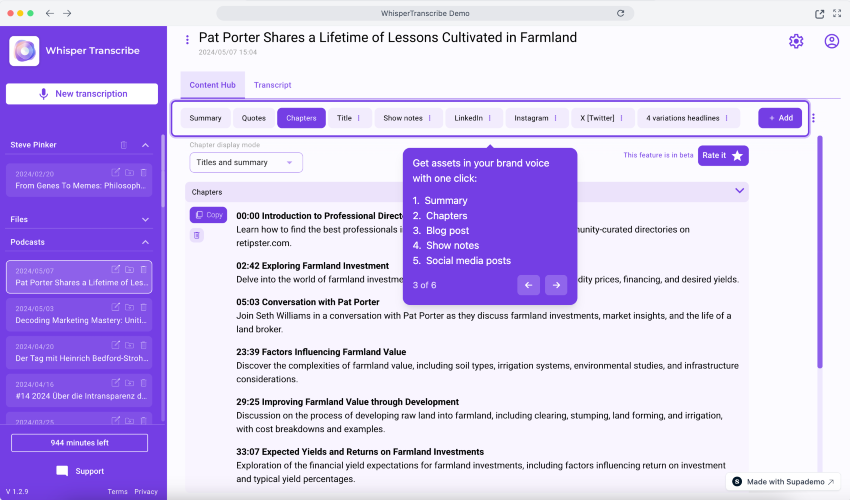Edit the 'Decoding Marketing Mastery' item
Image resolution: width=850 pixels, height=500 pixels.
[x=115, y=307]
